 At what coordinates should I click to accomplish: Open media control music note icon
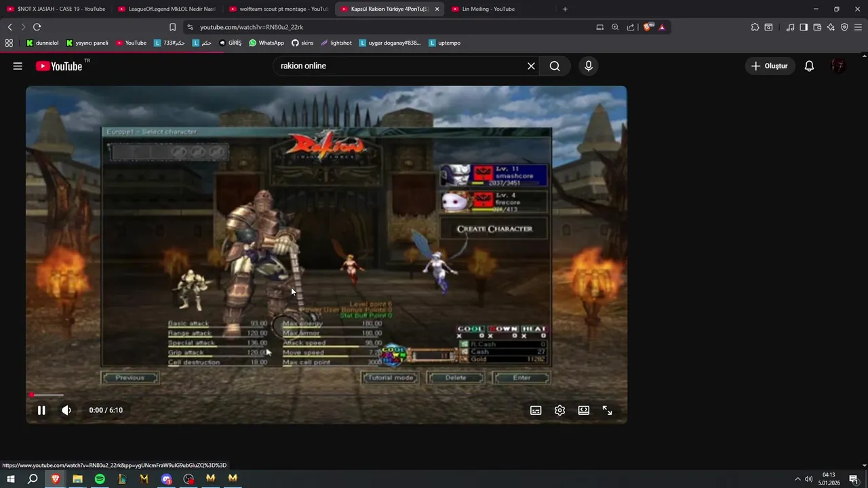tap(790, 27)
